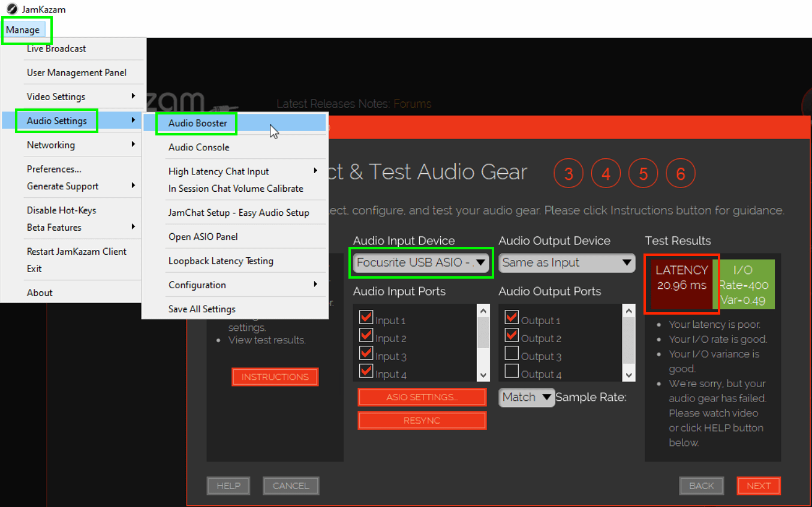Click Restart JamKazam Client

(76, 251)
